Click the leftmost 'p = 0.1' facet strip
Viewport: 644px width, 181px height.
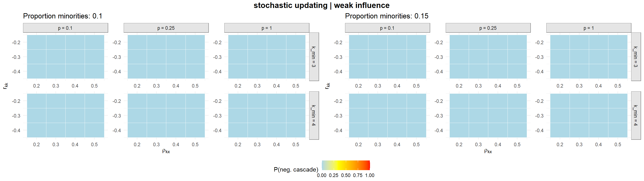pyautogui.click(x=65, y=28)
